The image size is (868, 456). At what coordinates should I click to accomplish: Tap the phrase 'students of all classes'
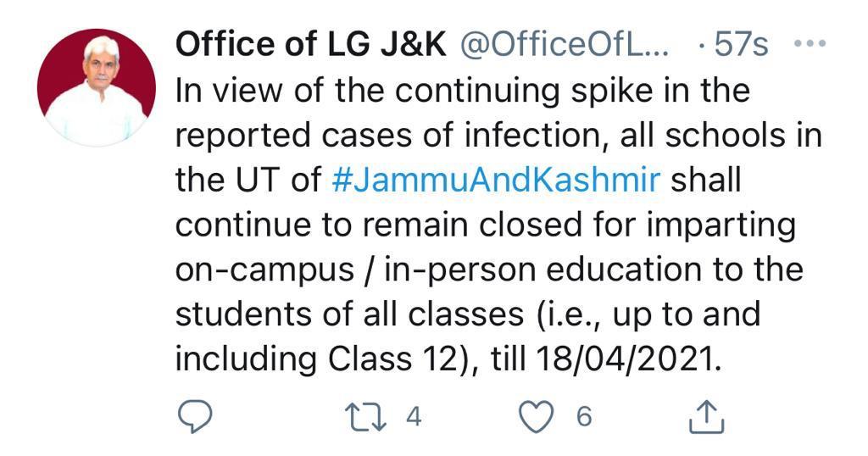pos(349,315)
